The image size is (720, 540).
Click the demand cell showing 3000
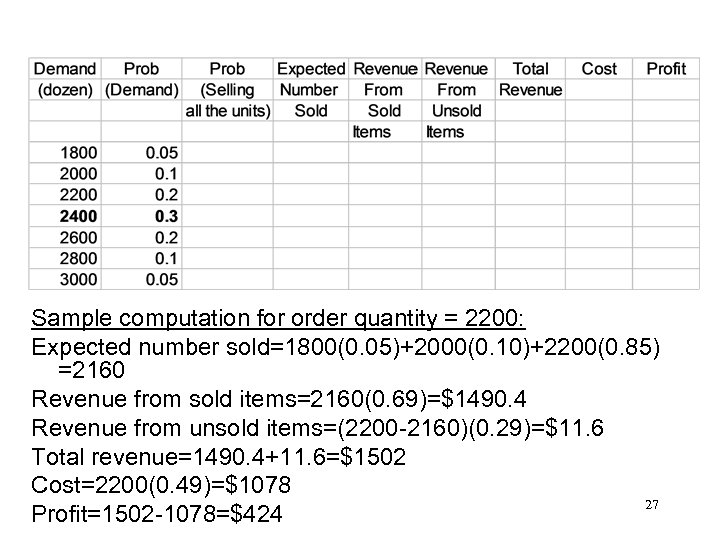click(78, 279)
